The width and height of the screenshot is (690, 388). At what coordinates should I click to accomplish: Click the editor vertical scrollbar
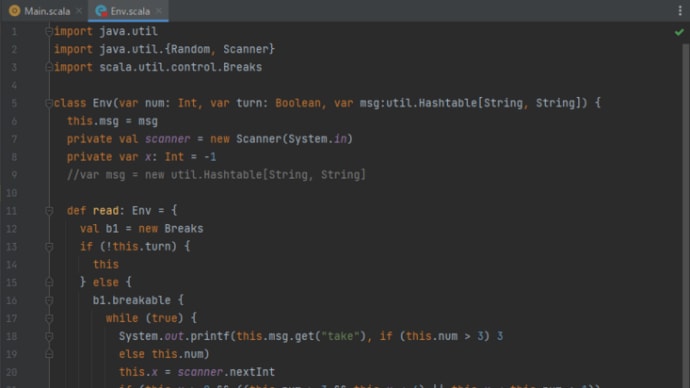point(685,216)
